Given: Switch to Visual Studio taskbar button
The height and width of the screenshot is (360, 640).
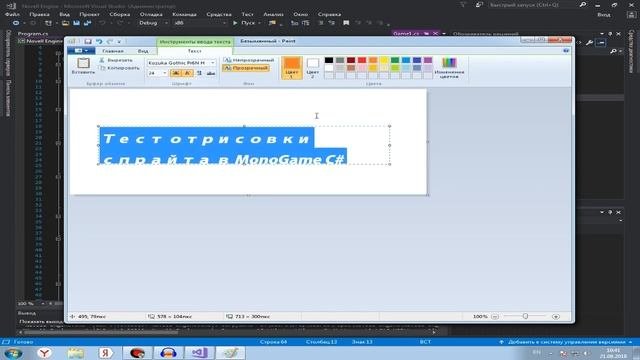Looking at the screenshot, I should click(200, 353).
